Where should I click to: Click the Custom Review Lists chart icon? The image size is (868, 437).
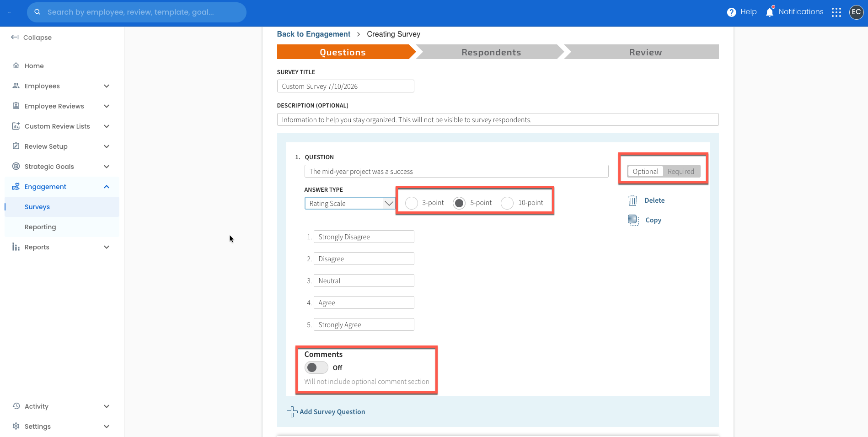[16, 126]
